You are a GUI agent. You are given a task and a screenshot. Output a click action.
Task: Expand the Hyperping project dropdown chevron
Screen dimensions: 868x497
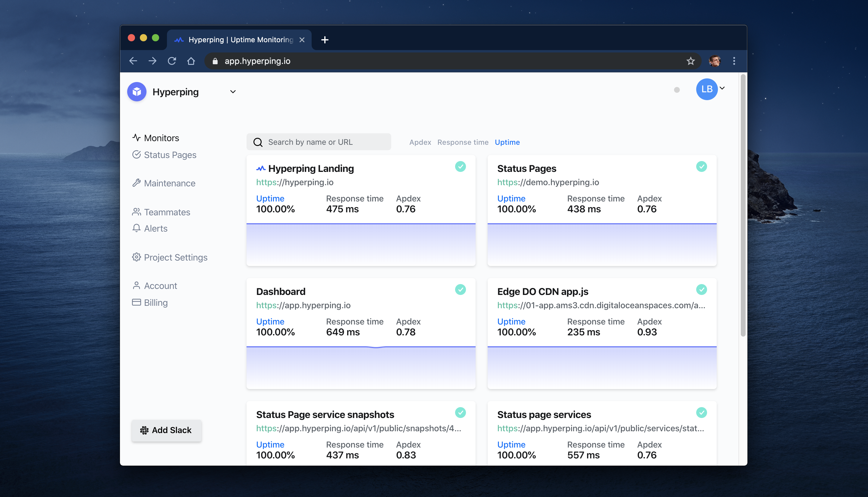233,92
